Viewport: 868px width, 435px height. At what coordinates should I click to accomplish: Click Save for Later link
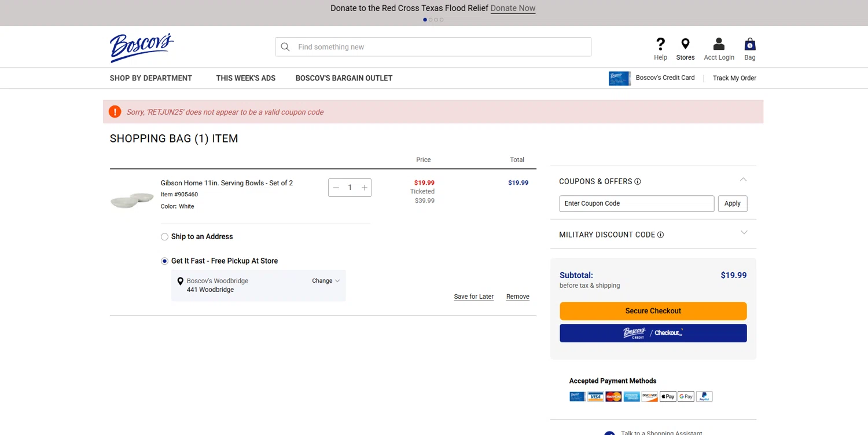474,297
